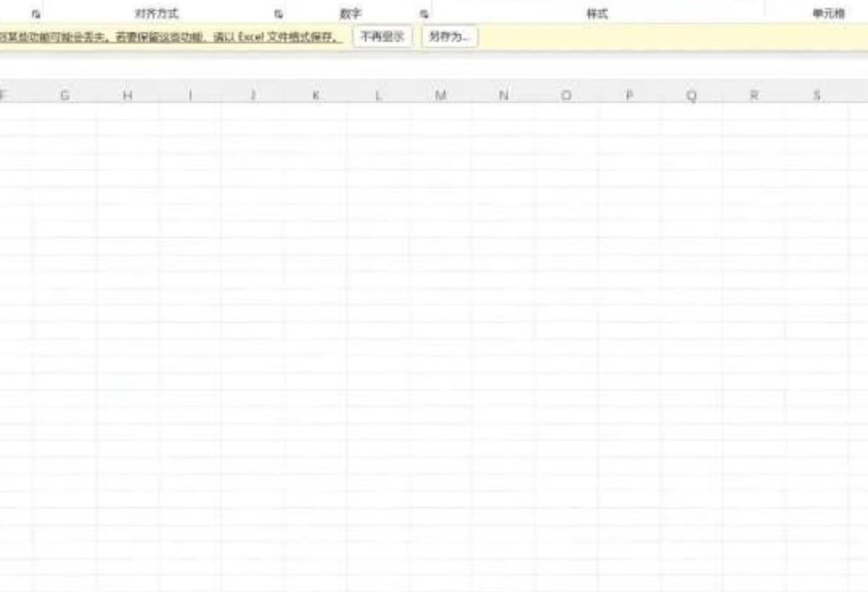Screen dimensions: 868x592
Task: Select column H header
Action: tap(128, 95)
